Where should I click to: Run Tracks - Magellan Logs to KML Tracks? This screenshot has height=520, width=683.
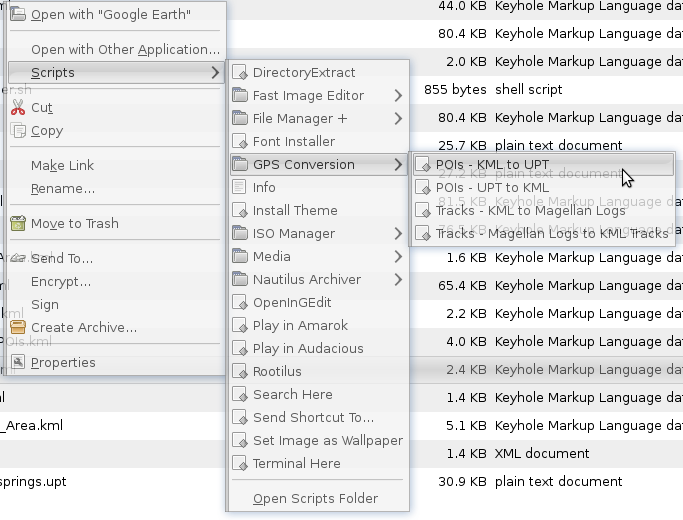point(543,233)
